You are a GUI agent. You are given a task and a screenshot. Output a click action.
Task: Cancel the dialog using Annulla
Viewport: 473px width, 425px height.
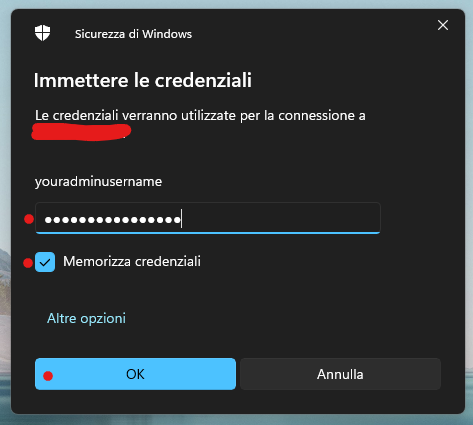click(340, 374)
